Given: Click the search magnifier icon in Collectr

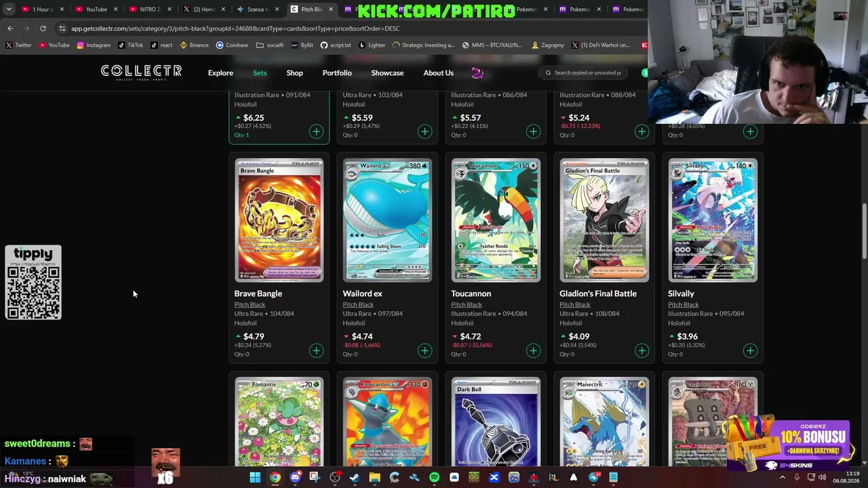Looking at the screenshot, I should (x=548, y=73).
